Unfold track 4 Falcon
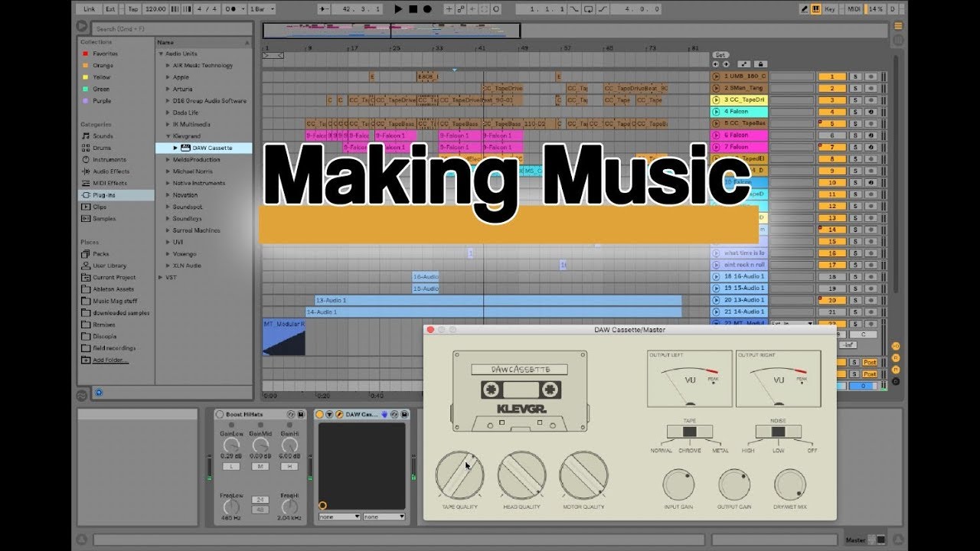 [x=717, y=112]
